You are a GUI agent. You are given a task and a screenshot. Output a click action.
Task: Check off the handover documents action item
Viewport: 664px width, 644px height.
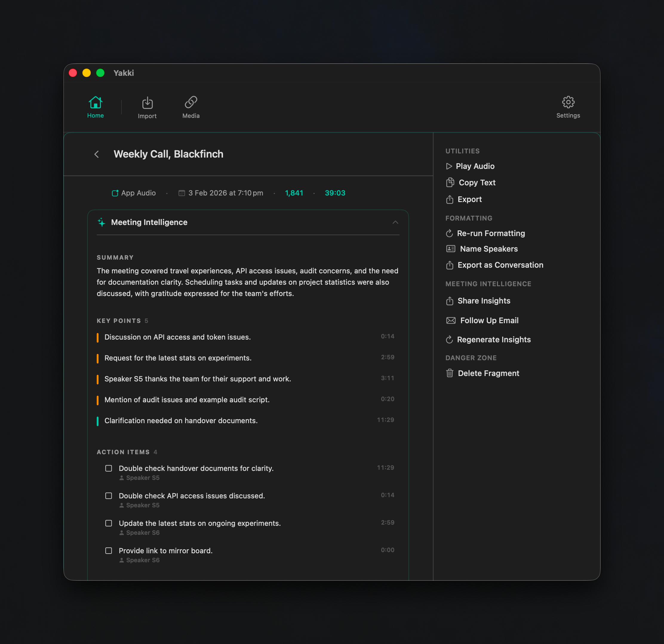109,468
